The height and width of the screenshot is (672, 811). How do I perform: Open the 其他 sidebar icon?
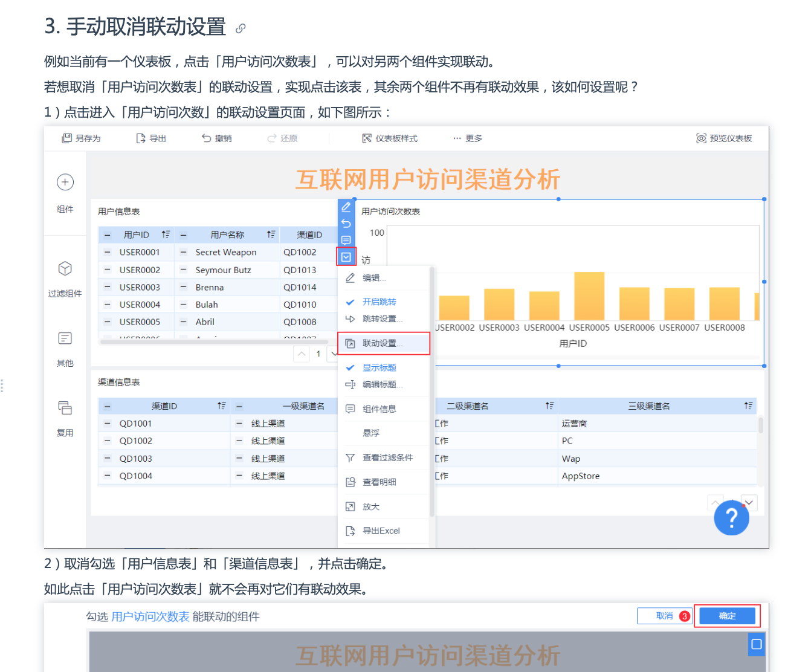tap(65, 338)
